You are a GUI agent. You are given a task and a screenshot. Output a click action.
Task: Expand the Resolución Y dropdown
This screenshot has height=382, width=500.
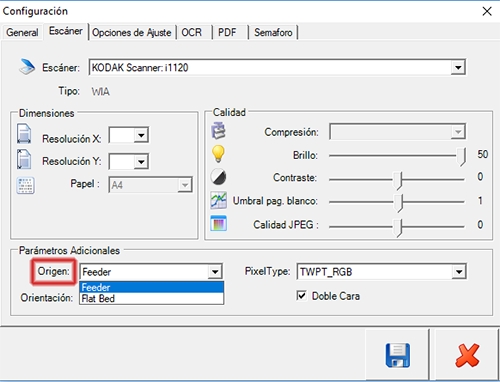pyautogui.click(x=141, y=162)
